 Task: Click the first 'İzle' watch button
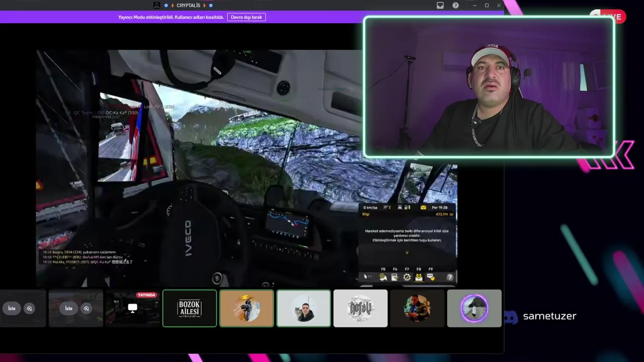[x=12, y=308]
